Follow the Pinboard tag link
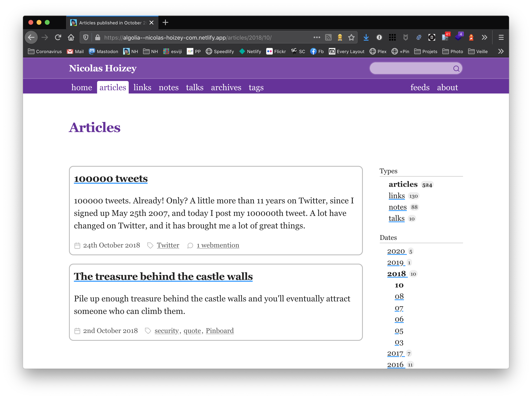 pos(220,331)
